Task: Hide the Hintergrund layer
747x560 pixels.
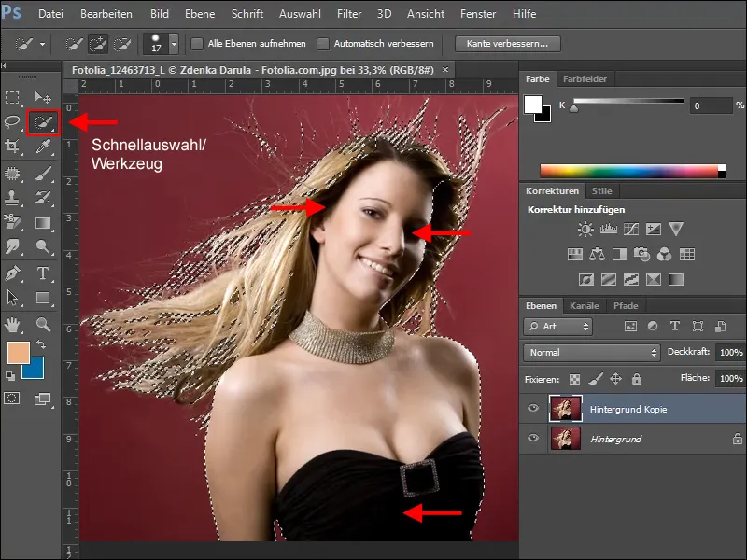Action: [533, 438]
